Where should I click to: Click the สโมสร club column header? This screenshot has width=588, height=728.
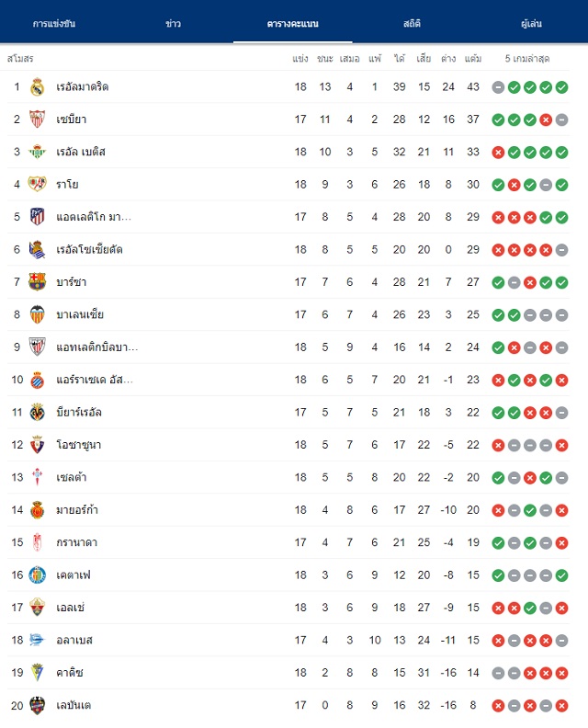(20, 59)
